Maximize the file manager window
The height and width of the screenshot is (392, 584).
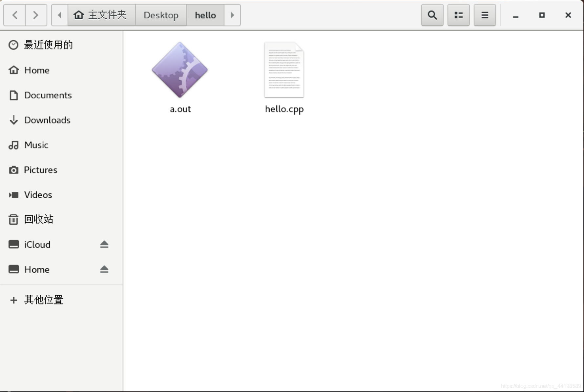point(542,15)
